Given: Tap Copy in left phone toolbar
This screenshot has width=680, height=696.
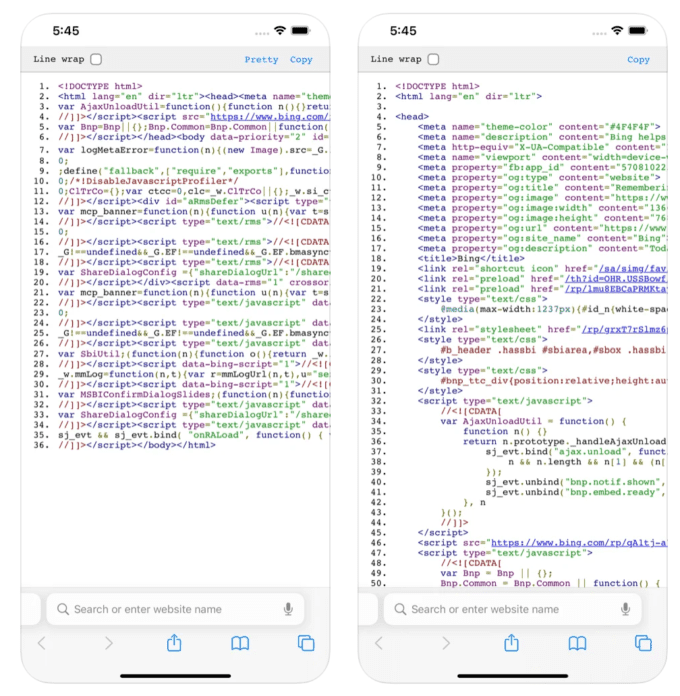Looking at the screenshot, I should pyautogui.click(x=301, y=59).
